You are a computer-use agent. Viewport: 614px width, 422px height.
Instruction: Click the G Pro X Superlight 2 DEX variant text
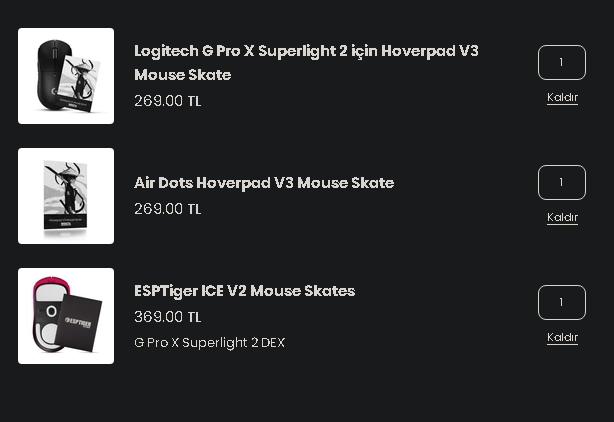(209, 342)
